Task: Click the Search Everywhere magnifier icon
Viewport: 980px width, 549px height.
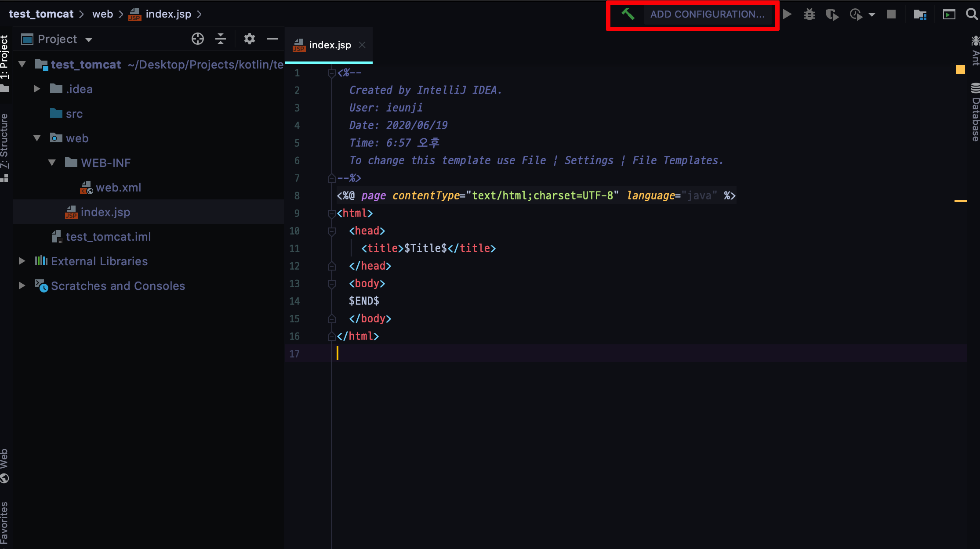Action: (x=971, y=14)
